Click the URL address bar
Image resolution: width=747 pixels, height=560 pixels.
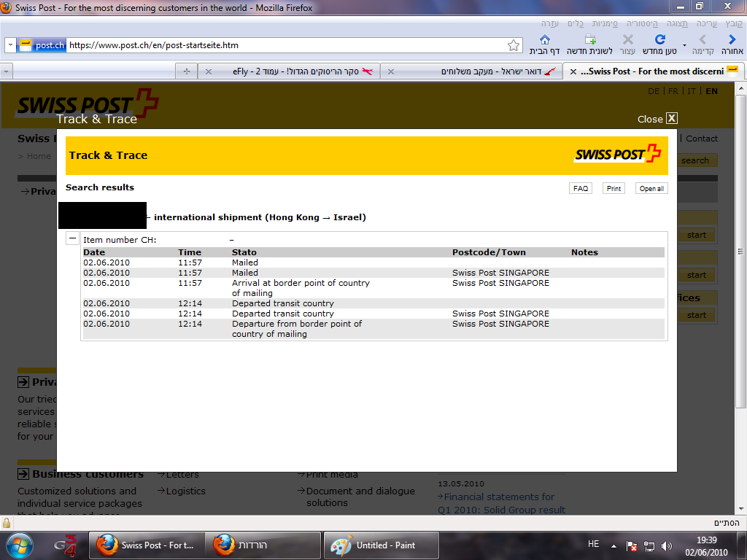[x=286, y=45]
